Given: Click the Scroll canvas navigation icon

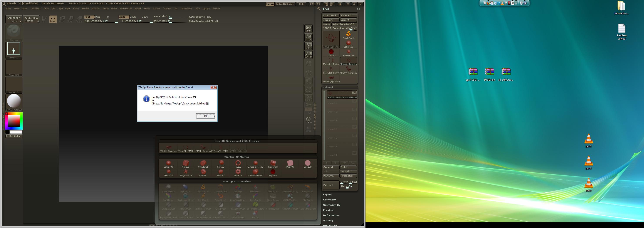Looking at the screenshot, I should (308, 28).
